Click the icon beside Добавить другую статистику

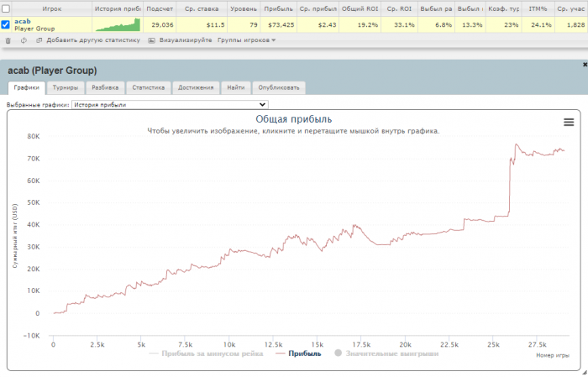pos(39,40)
